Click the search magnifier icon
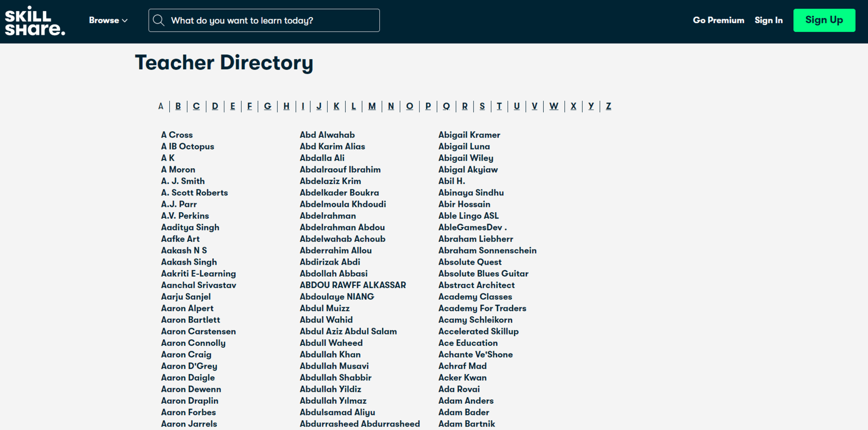The width and height of the screenshot is (868, 430). point(159,21)
